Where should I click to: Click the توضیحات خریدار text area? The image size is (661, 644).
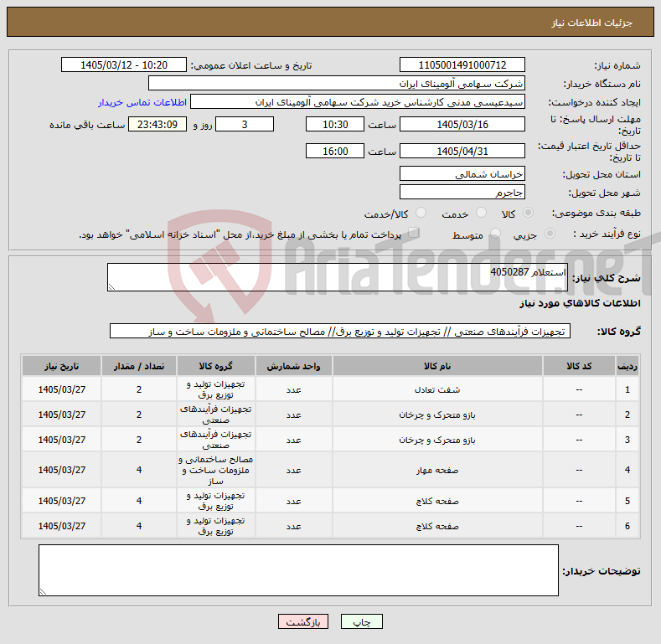coord(298,570)
